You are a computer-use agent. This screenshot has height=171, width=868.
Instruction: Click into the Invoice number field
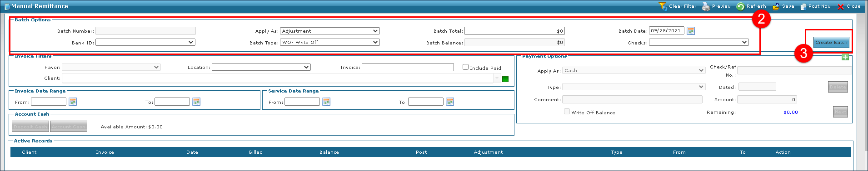[x=408, y=67]
